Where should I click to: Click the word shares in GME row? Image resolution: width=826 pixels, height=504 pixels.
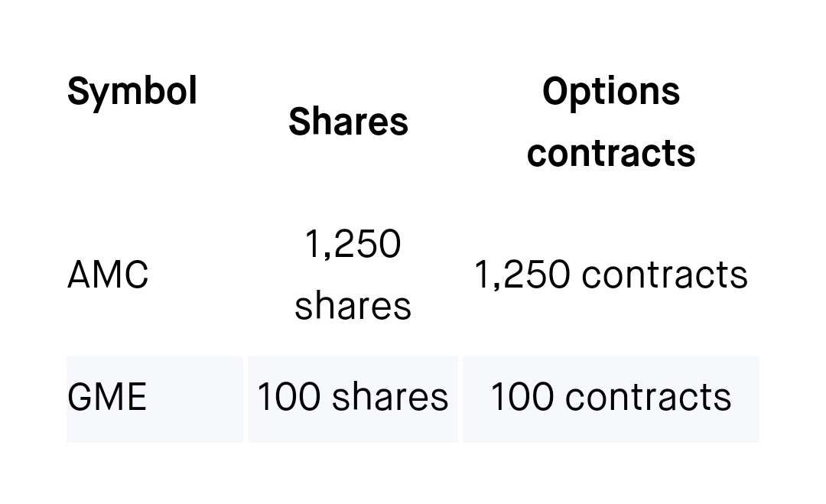pyautogui.click(x=390, y=397)
